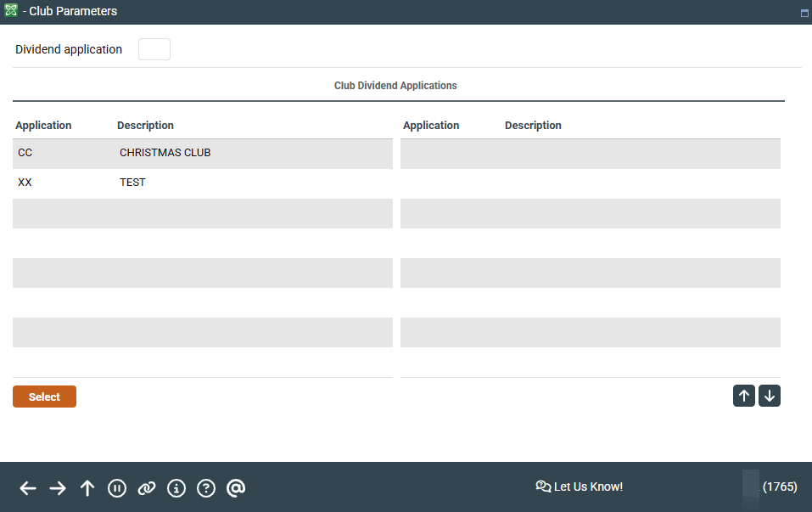The height and width of the screenshot is (512, 812).
Task: Select the CHRISTMAS CLUB description
Action: tap(165, 153)
